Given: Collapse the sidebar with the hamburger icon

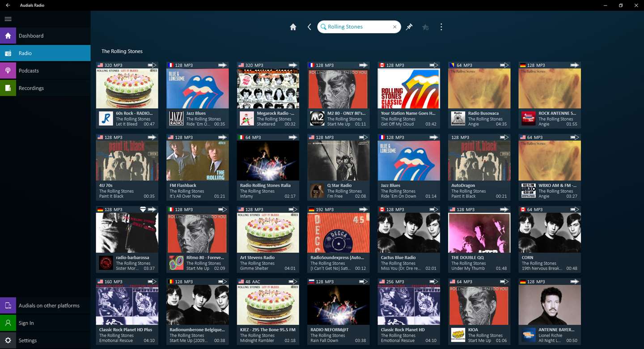Looking at the screenshot, I should point(8,19).
